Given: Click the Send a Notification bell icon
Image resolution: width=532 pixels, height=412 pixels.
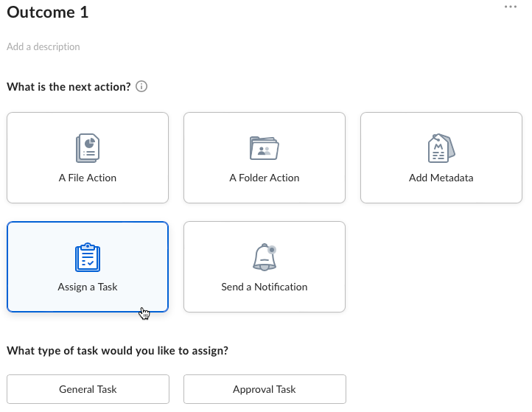Looking at the screenshot, I should 265,257.
